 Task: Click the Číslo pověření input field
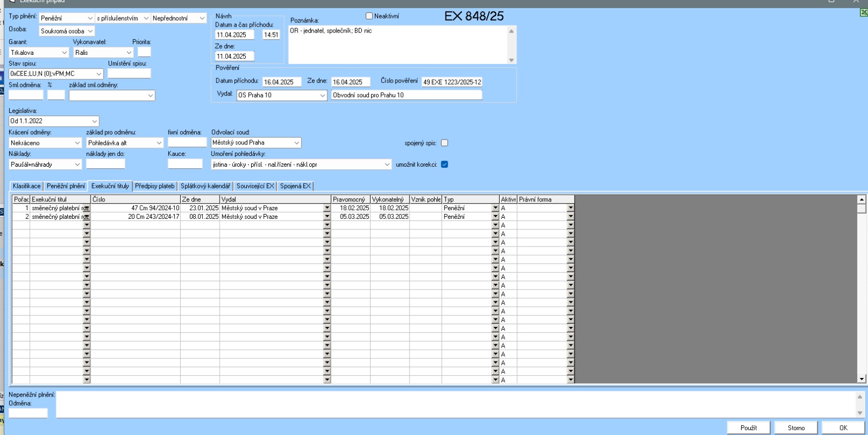coord(452,82)
